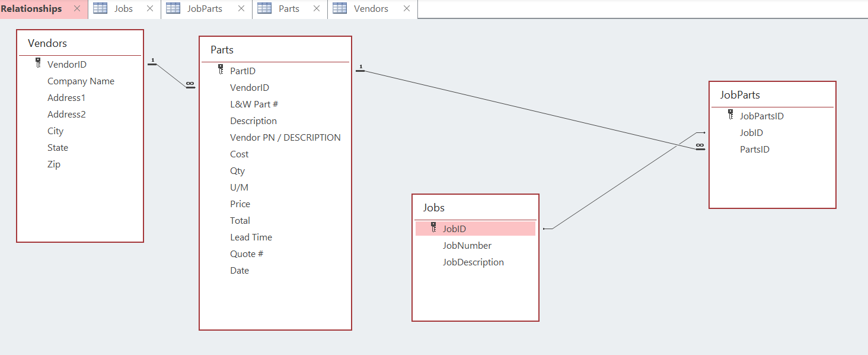Screen dimensions: 868x355
Task: Click the primary key icon beside JobID in Jobs
Action: (433, 227)
